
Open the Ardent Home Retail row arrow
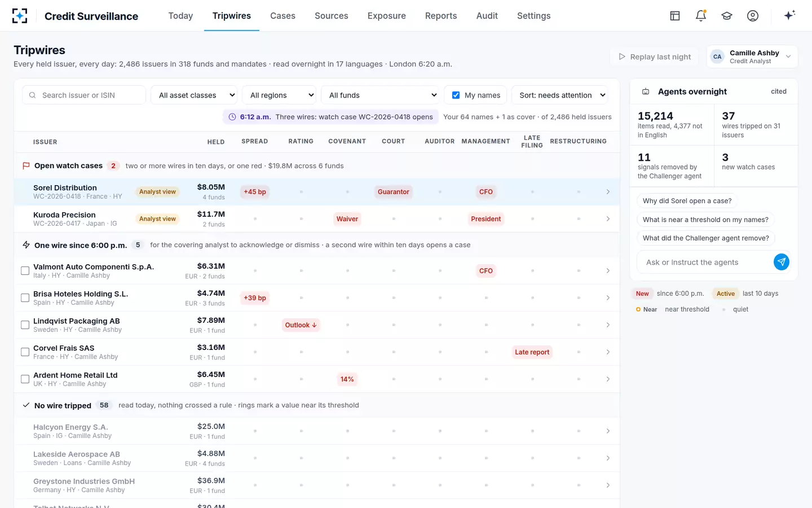point(608,379)
